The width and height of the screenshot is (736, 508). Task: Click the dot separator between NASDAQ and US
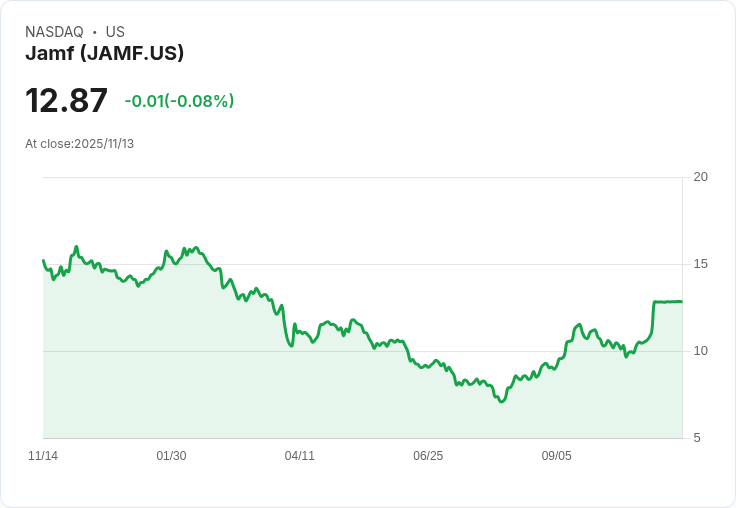(x=94, y=32)
